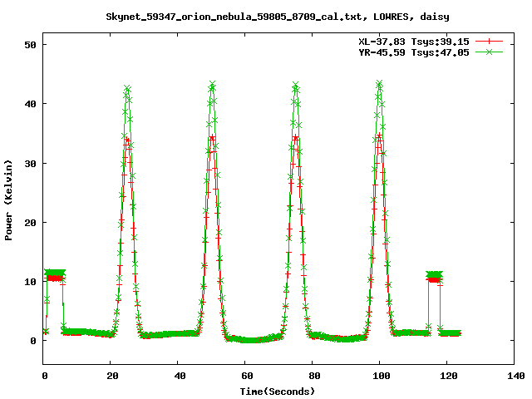Click the y-axis tick label 40

[30, 104]
